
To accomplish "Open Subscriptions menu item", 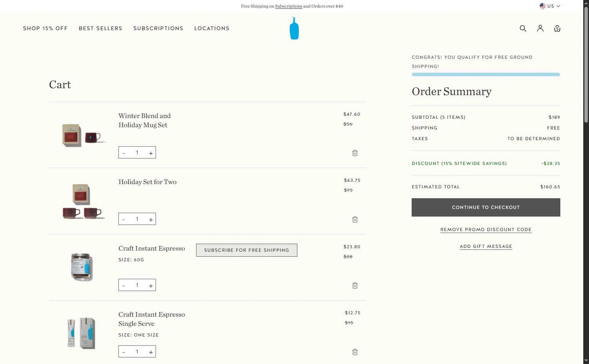I will (158, 28).
